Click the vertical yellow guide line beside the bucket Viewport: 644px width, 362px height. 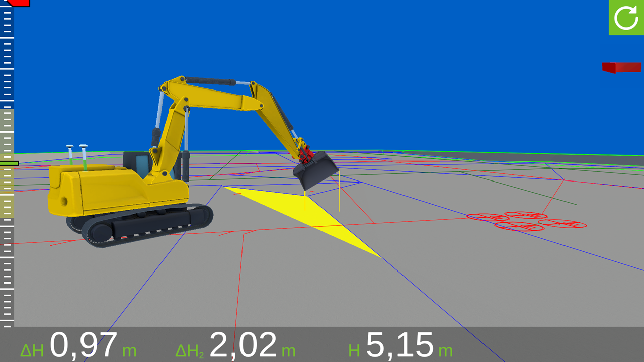pos(339,191)
